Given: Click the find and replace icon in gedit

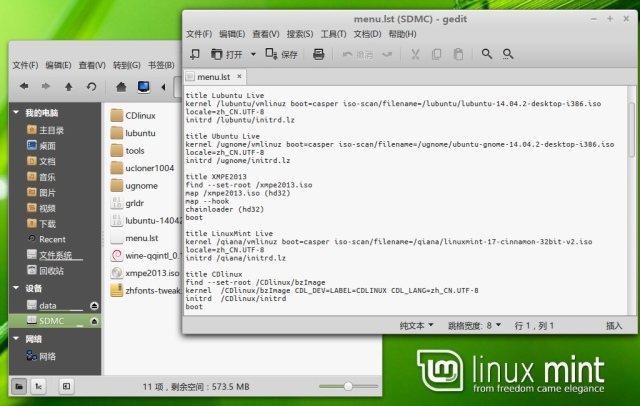Looking at the screenshot, I should pos(508,54).
